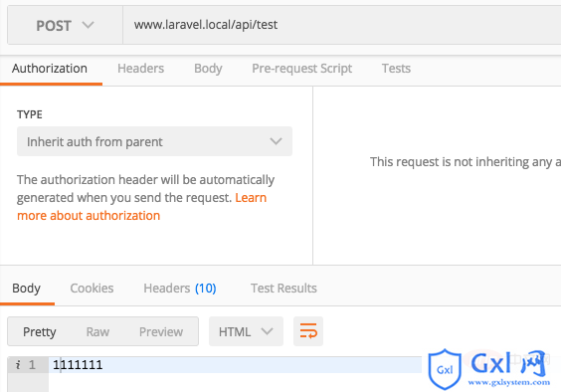Go to the Tests tab
This screenshot has height=392, width=561.
coord(396,68)
